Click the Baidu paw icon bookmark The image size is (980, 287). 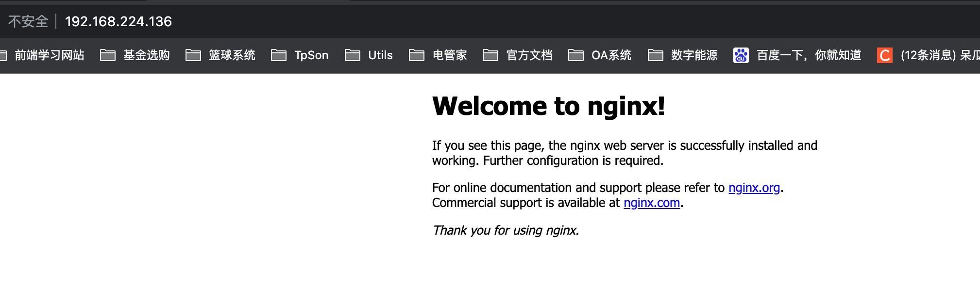tap(741, 55)
